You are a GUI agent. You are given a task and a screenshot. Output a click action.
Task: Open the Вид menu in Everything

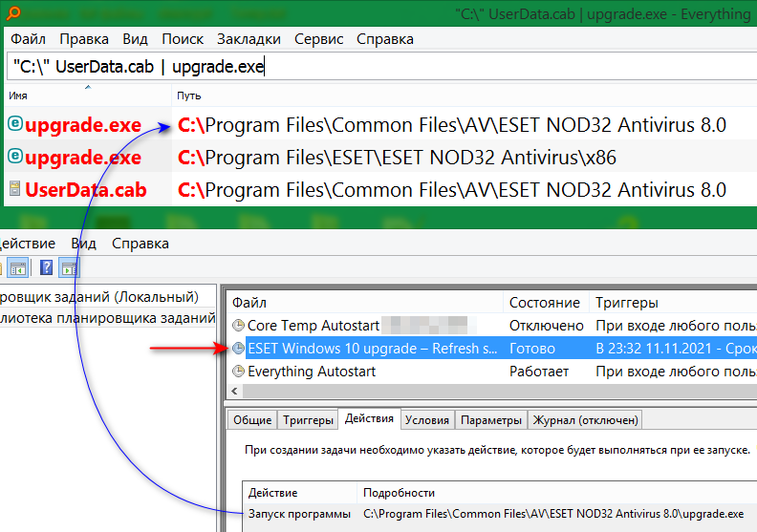click(x=135, y=39)
